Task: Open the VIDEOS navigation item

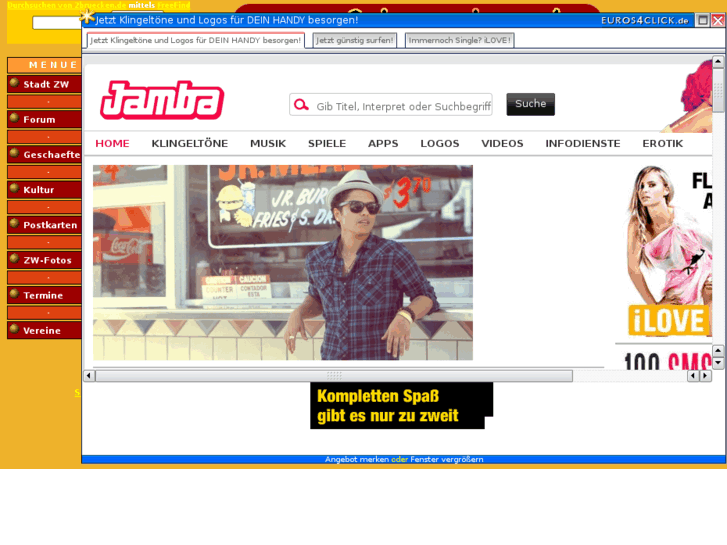Action: tap(502, 143)
